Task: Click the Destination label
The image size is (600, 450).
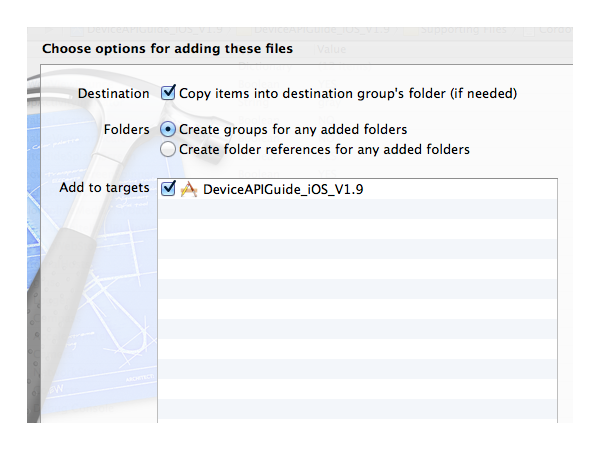Action: [x=113, y=93]
